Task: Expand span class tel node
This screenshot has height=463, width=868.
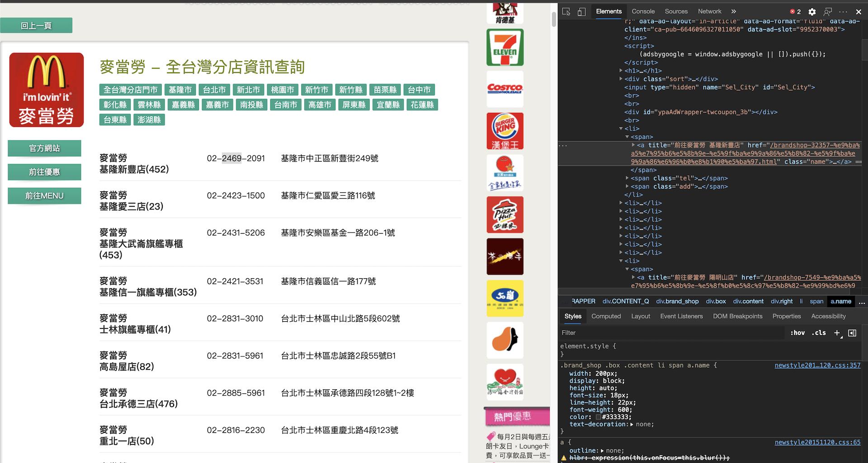Action: point(627,178)
